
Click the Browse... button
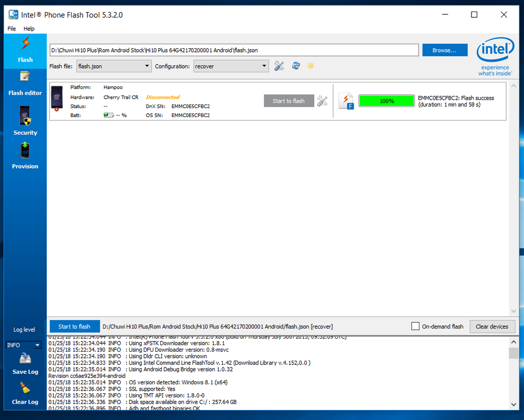point(445,50)
